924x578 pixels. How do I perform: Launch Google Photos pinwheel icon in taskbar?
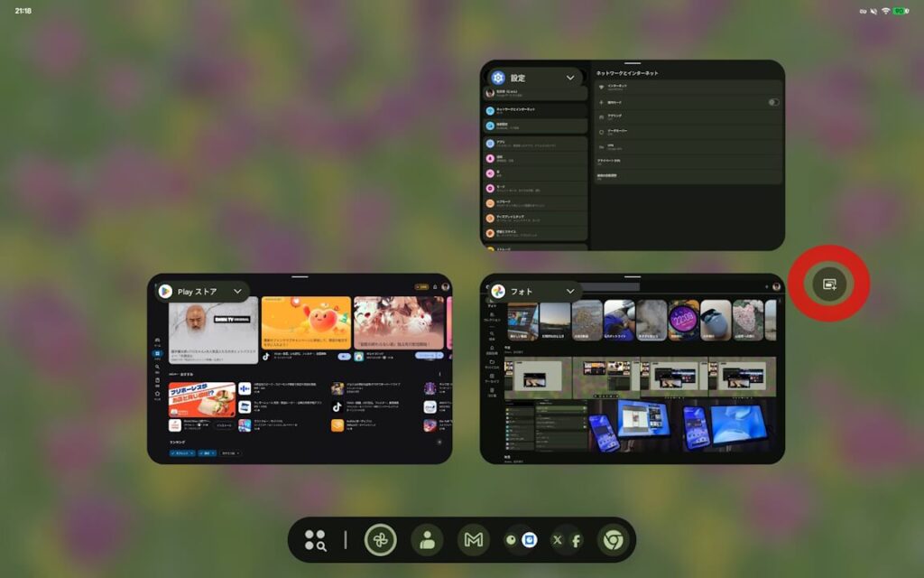(x=380, y=540)
